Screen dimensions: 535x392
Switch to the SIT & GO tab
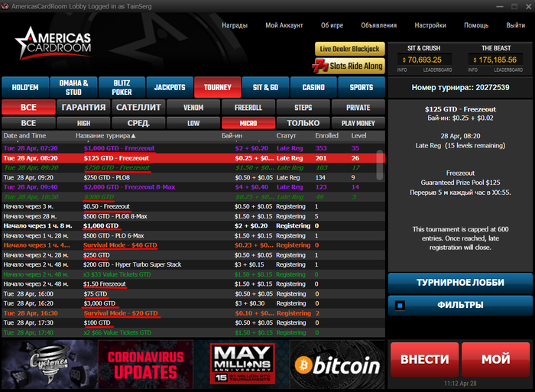[265, 87]
